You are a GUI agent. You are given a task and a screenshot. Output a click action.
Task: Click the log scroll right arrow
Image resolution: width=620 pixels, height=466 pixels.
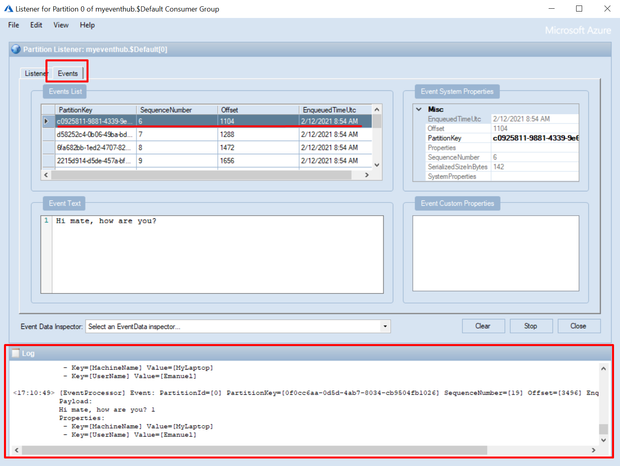[594, 450]
